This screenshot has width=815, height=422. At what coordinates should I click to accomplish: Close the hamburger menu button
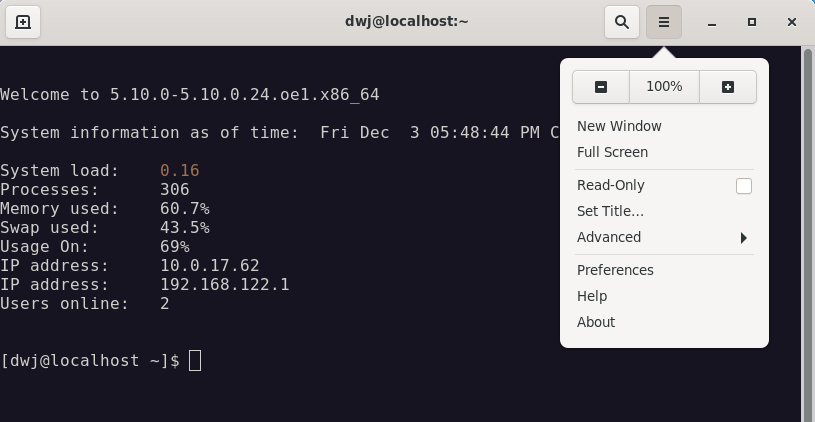point(663,22)
